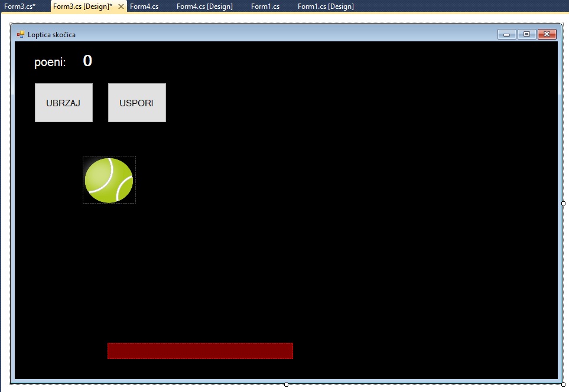Open the Form4.cs tab
This screenshot has width=569, height=392.
tap(144, 6)
